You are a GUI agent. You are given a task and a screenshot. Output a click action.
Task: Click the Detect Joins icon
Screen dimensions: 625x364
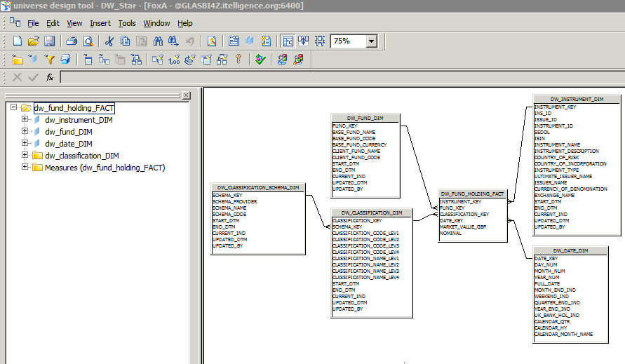pyautogui.click(x=157, y=60)
